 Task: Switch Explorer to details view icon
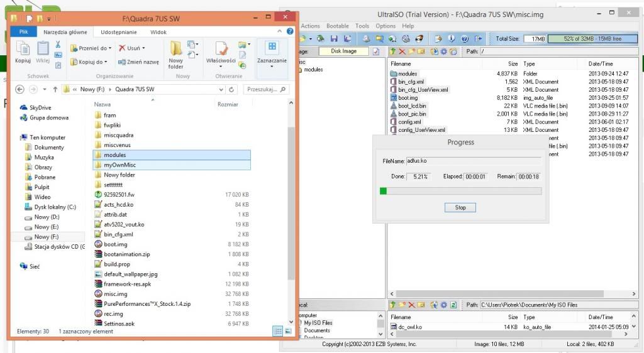click(x=277, y=331)
